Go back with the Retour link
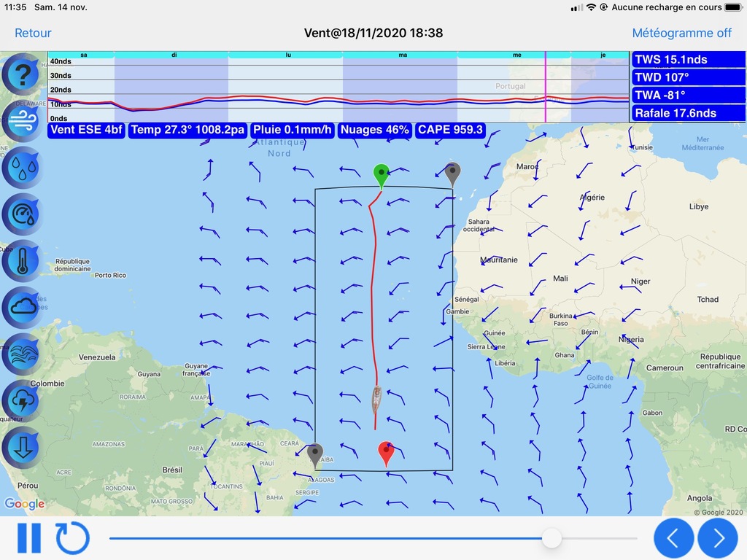 (33, 33)
